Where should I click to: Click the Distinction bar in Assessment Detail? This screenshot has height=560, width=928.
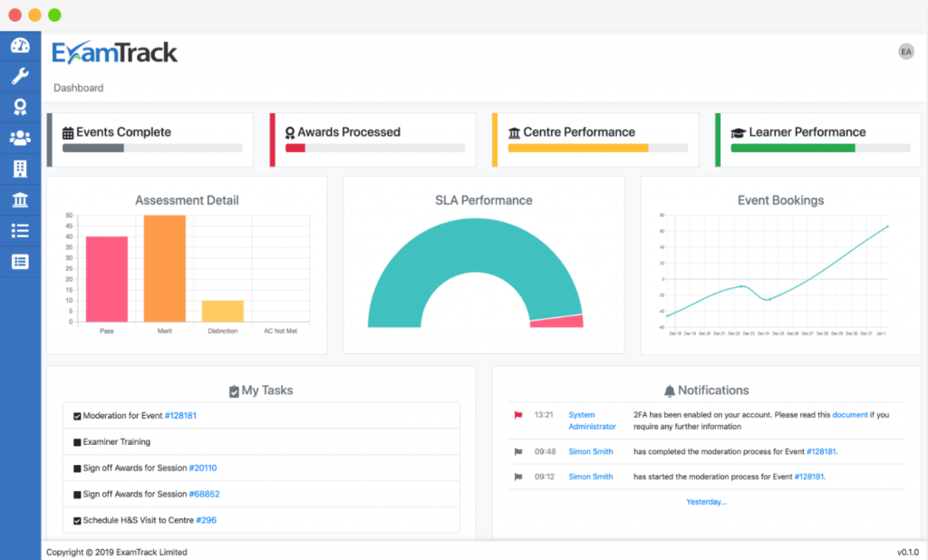[223, 311]
